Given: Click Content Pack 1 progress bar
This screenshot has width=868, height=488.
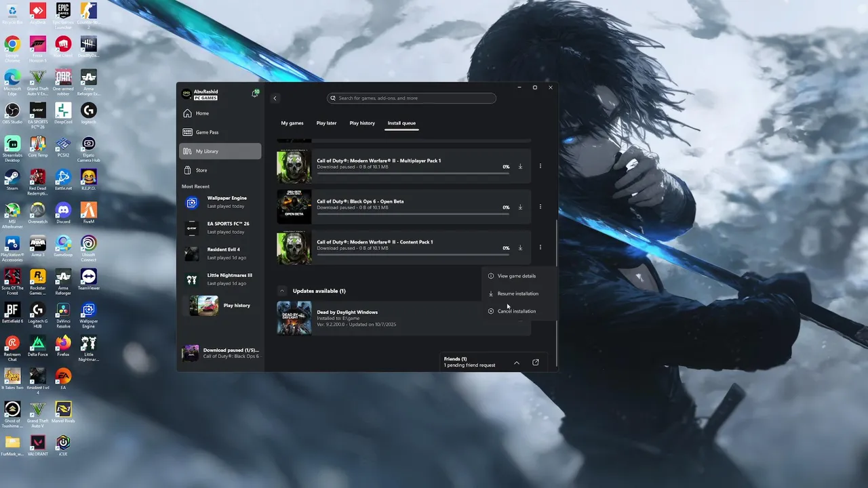Looking at the screenshot, I should coord(413,255).
